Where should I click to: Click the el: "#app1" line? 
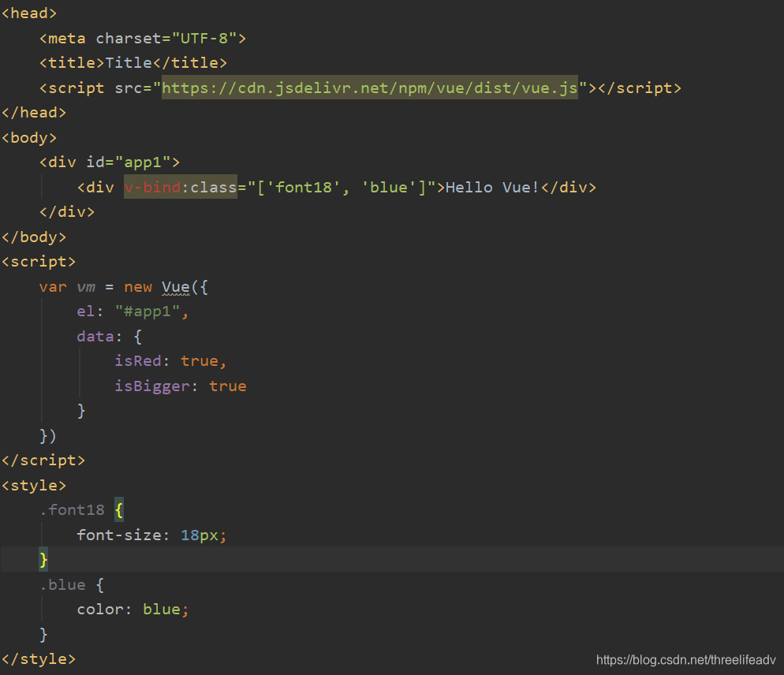point(133,311)
